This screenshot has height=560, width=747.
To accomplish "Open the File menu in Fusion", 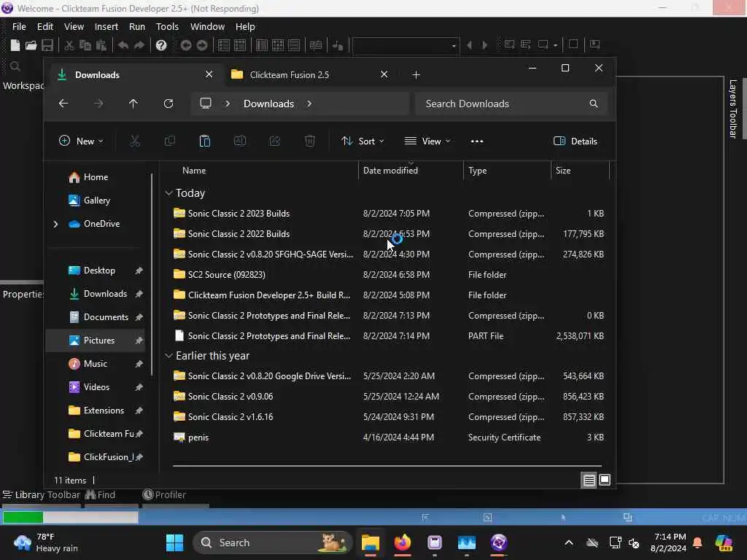I will tap(19, 27).
